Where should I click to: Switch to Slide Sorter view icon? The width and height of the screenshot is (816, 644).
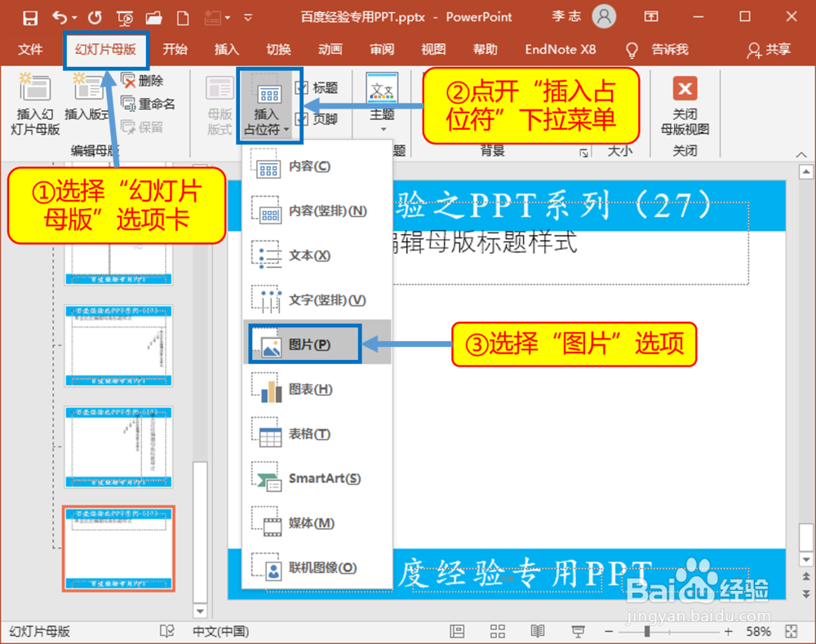[498, 632]
